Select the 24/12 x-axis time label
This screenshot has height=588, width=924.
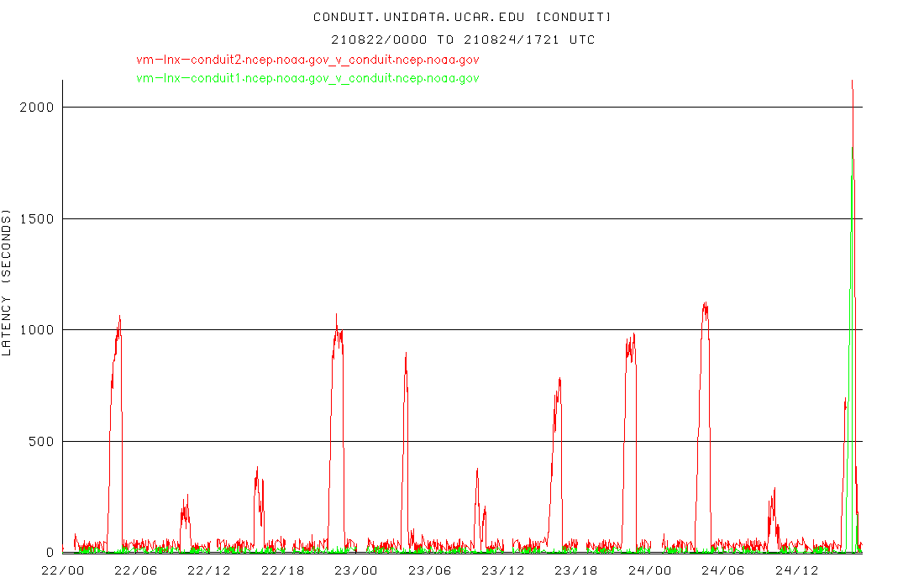pyautogui.click(x=797, y=570)
